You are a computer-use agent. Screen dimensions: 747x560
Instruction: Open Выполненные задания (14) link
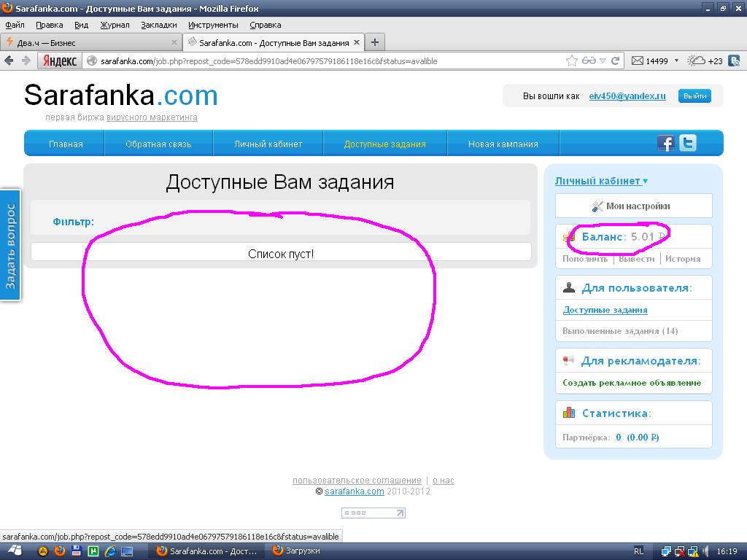tap(620, 331)
